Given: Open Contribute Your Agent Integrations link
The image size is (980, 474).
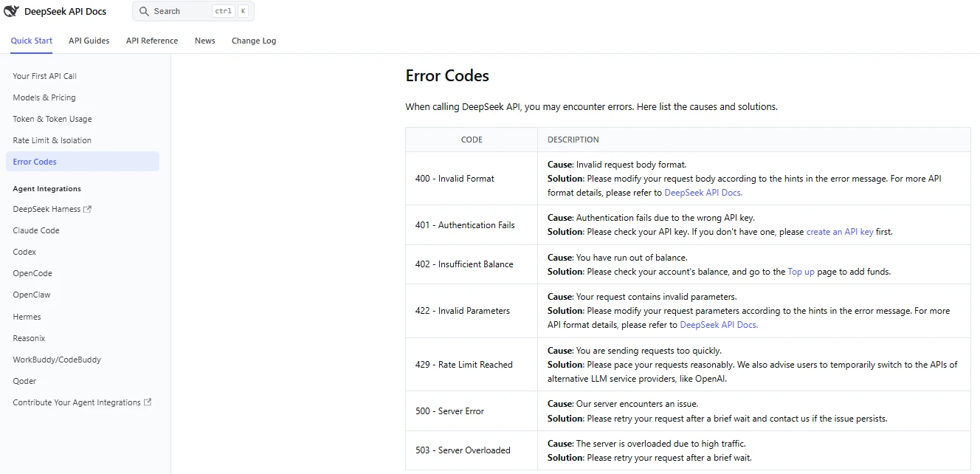Looking at the screenshot, I should click(x=83, y=402).
